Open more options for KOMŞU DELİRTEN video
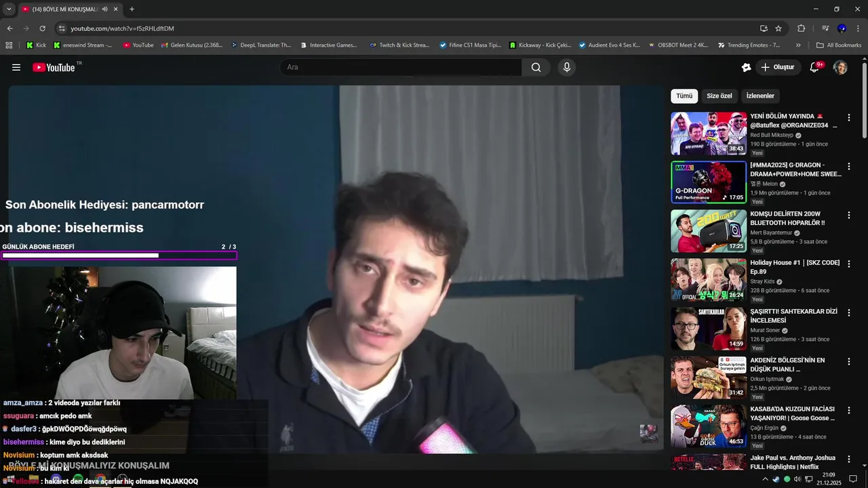 [x=848, y=215]
